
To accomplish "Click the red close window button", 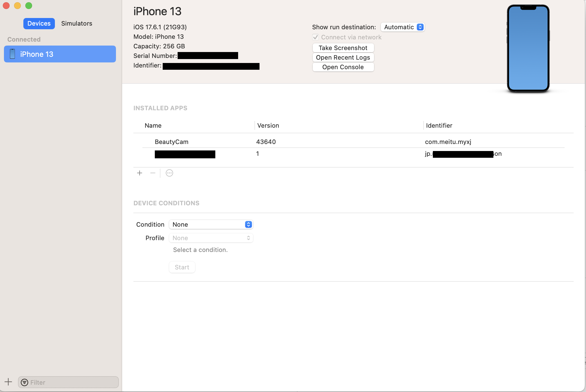I will tap(6, 6).
